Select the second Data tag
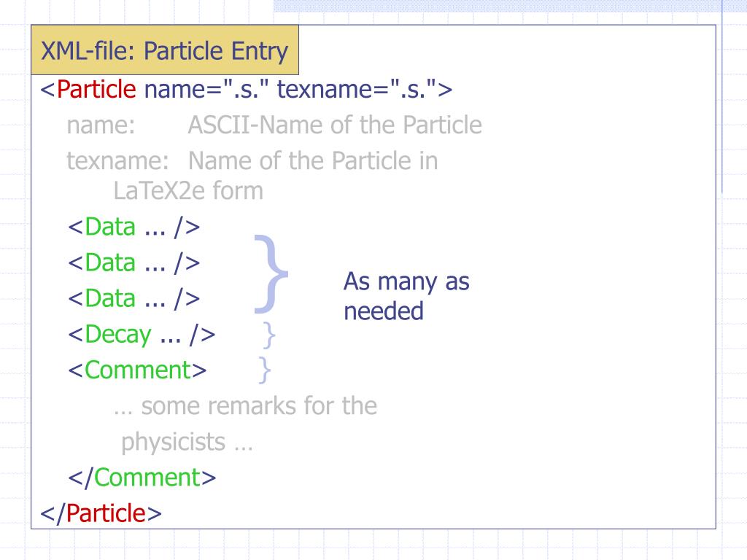Screen dimensions: 747x560 pos(134,262)
